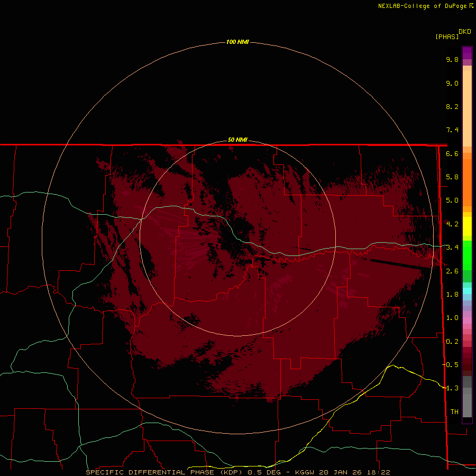Viewport: 476px width, 476px height.
Task: Click the 5.8 value on the color scale
Action: [x=452, y=177]
